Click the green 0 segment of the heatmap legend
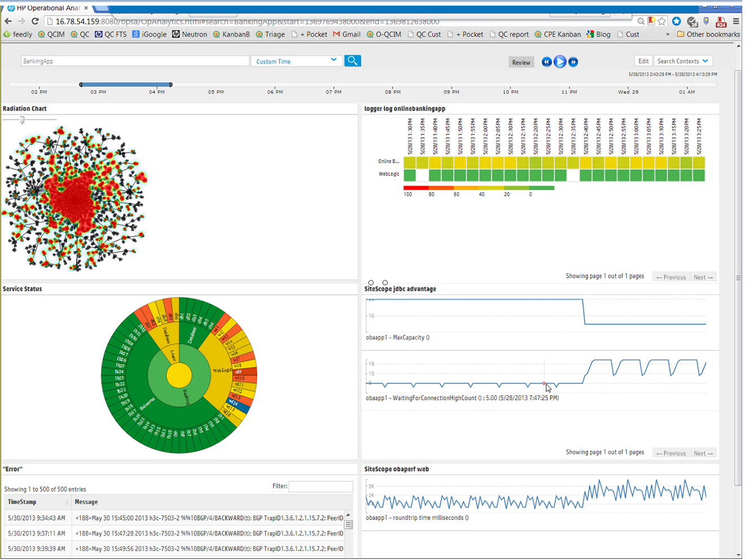The height and width of the screenshot is (560, 745). (542, 188)
